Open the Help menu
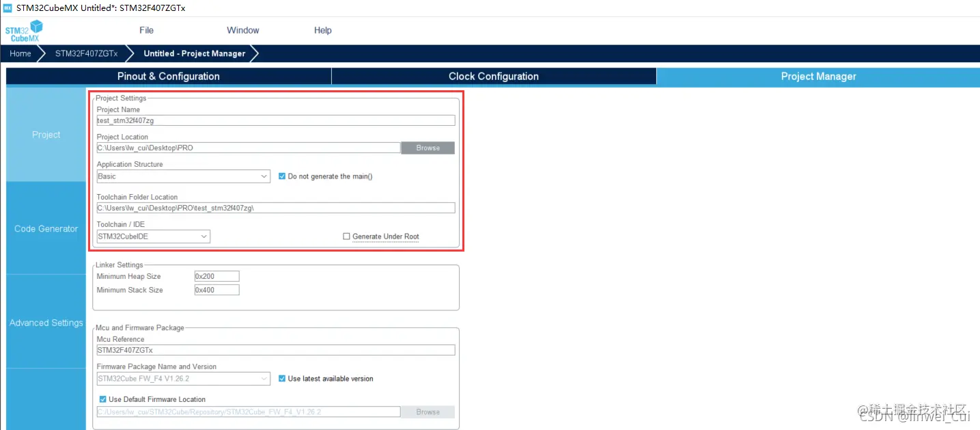Image resolution: width=980 pixels, height=430 pixels. point(323,30)
